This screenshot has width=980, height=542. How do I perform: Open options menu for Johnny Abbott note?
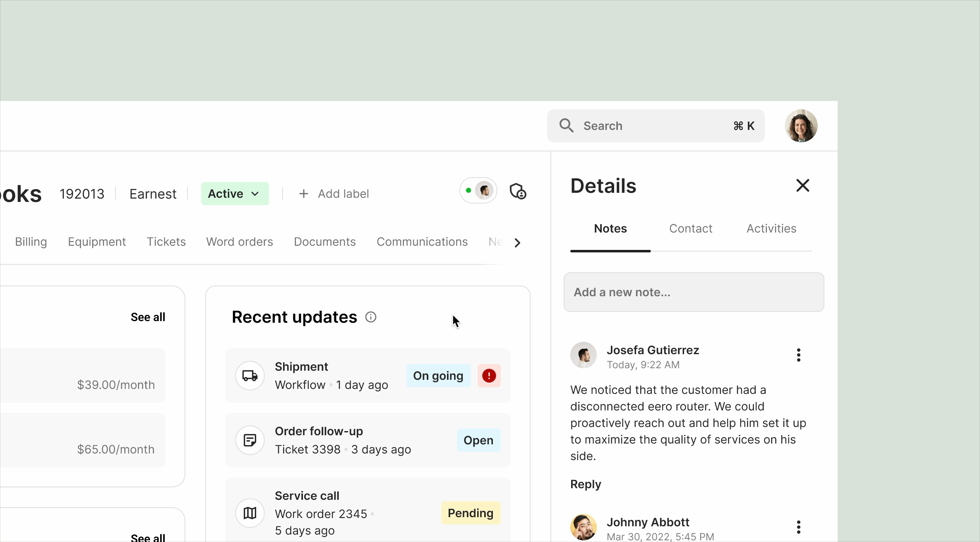point(798,527)
